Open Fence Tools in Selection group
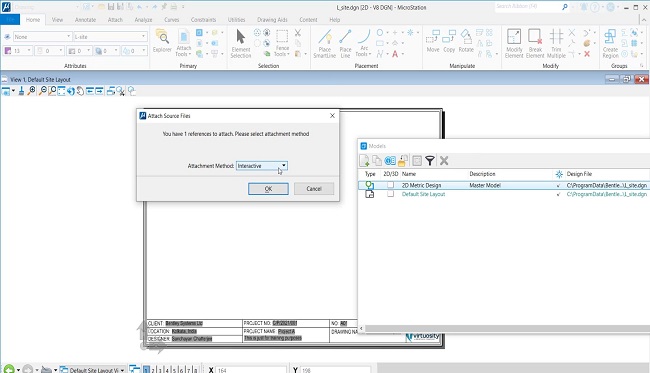650x373 pixels. pyautogui.click(x=282, y=43)
